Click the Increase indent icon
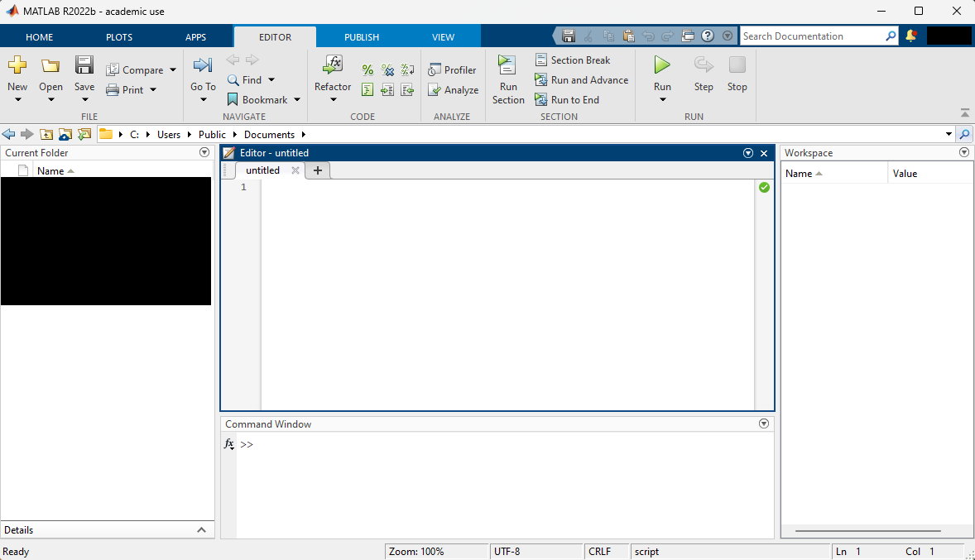Image resolution: width=975 pixels, height=560 pixels. tap(387, 90)
